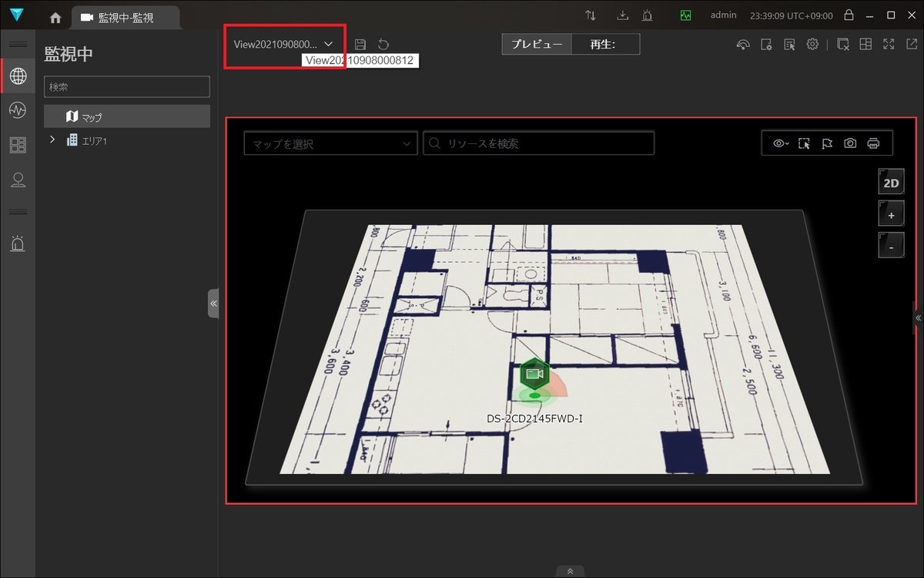Expand the bottom panel double-chevron handle

pyautogui.click(x=570, y=571)
